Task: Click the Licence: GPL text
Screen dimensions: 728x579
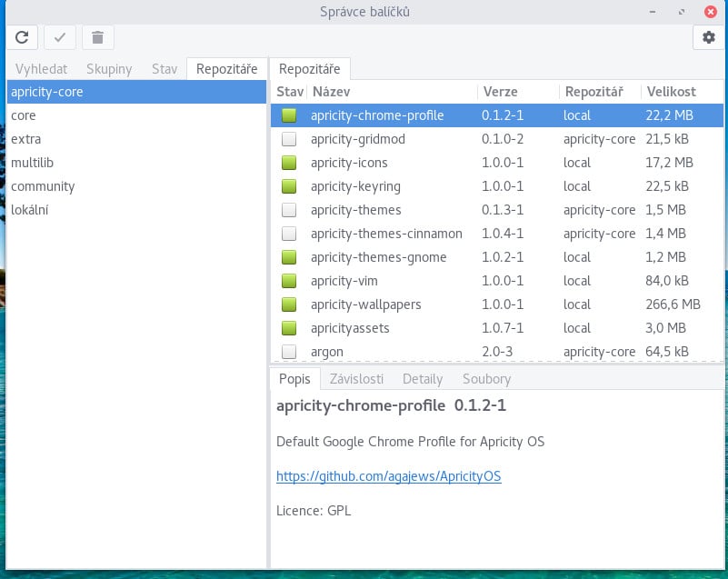Action: [314, 511]
